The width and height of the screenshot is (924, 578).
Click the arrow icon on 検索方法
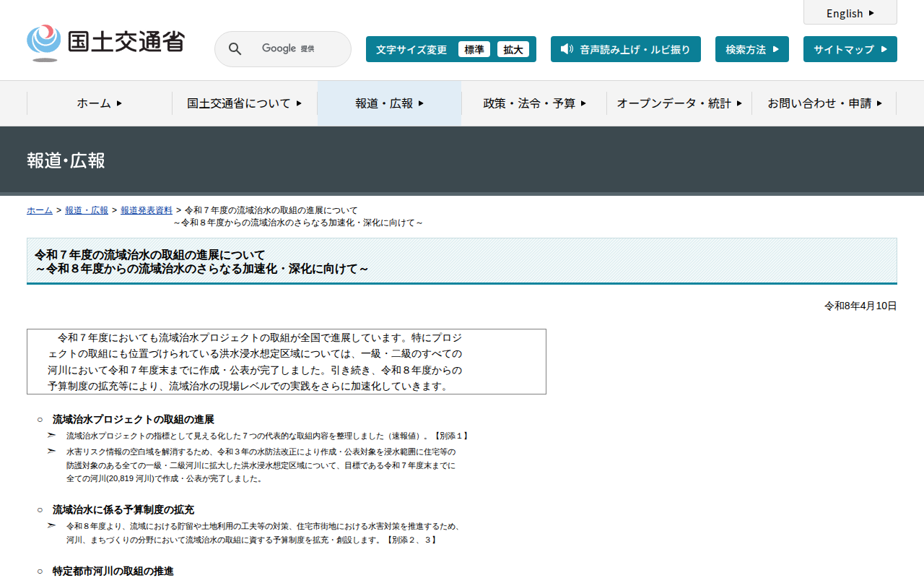pos(775,49)
